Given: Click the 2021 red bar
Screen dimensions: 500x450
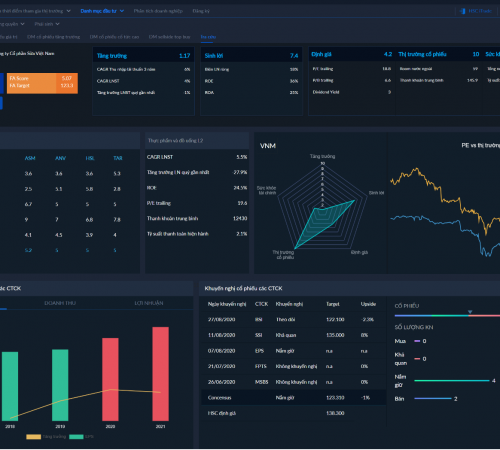Looking at the screenshot, I should click(161, 374).
